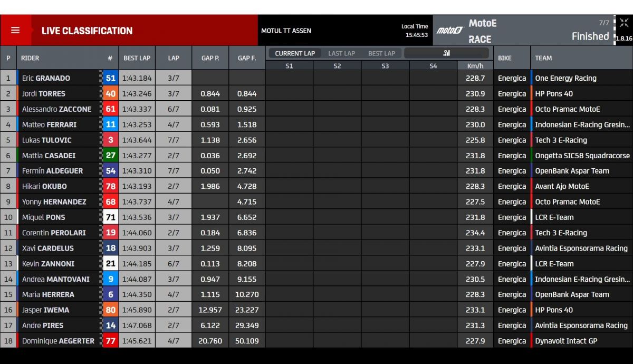This screenshot has height=364, width=633.
Task: Switch to the LAST LAP tab
Action: (342, 53)
